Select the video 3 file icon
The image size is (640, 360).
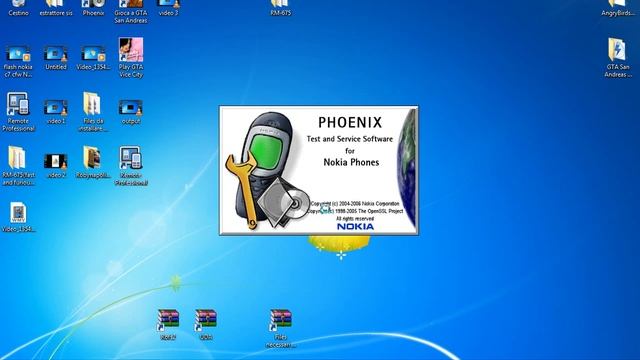click(x=168, y=8)
